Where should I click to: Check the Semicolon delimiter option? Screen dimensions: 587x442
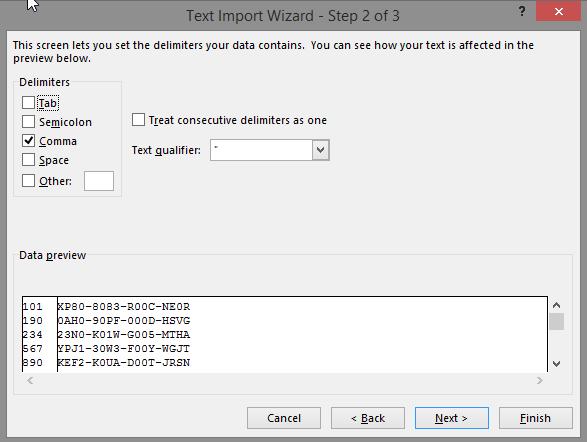click(28, 122)
